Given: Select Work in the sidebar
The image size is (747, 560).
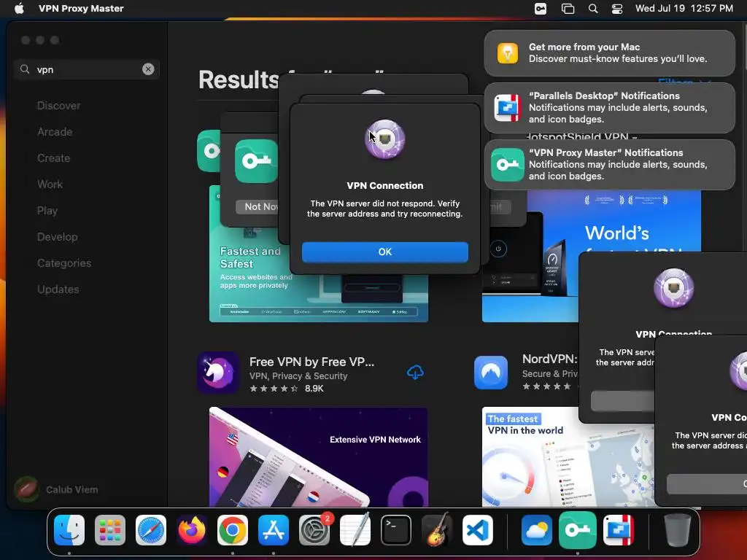Looking at the screenshot, I should coord(50,184).
